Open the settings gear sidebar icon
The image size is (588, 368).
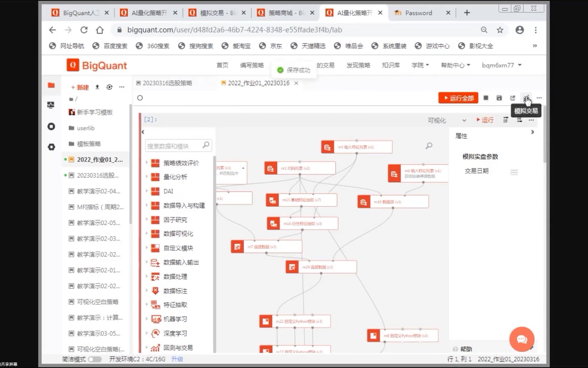[51, 147]
